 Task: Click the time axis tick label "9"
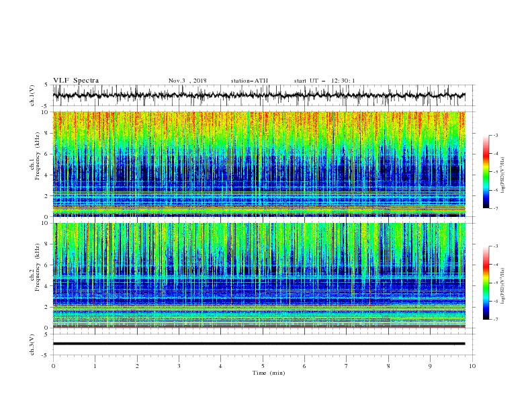pos(430,366)
